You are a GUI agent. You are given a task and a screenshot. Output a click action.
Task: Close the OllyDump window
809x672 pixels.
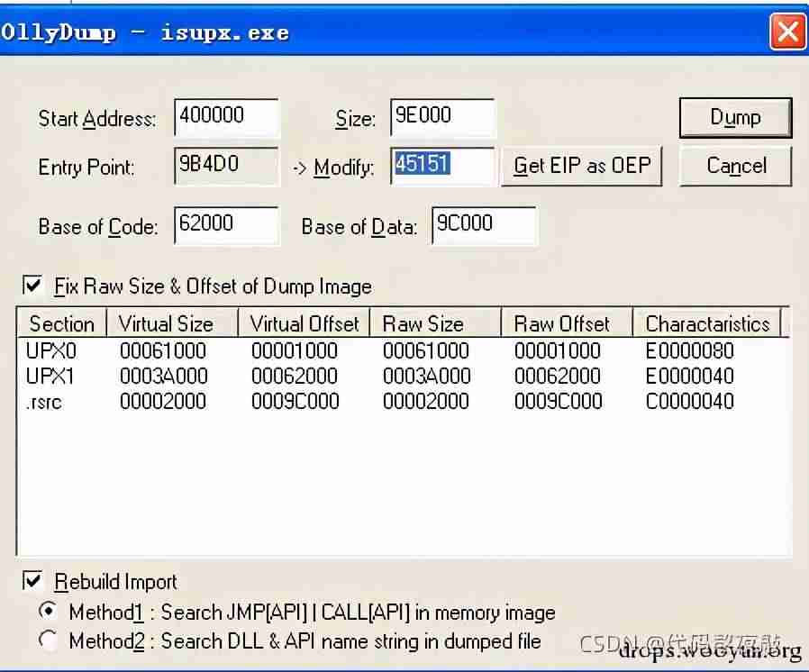(x=787, y=32)
